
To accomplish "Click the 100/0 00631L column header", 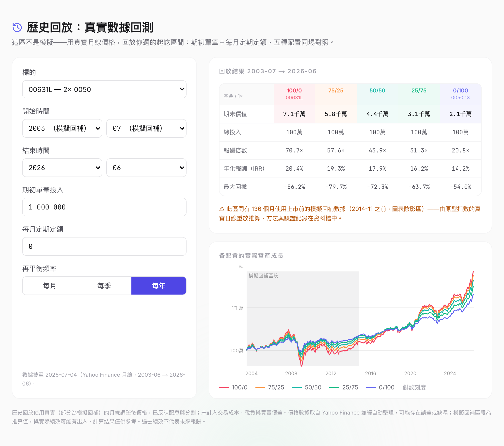I will tap(294, 94).
